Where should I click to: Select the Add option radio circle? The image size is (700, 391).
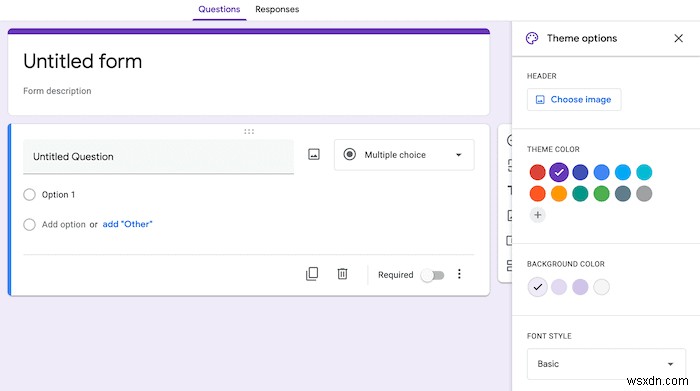[x=29, y=225]
